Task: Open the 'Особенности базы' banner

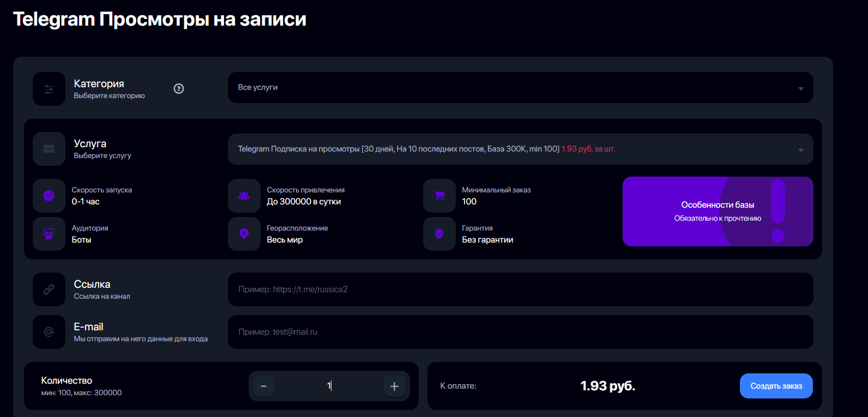Action: (718, 211)
